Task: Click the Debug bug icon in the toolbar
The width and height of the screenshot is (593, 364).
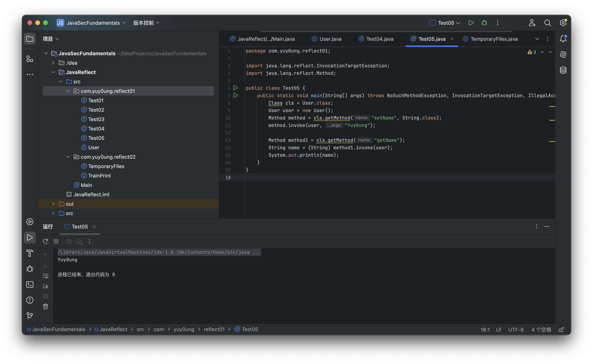Action: coord(484,23)
